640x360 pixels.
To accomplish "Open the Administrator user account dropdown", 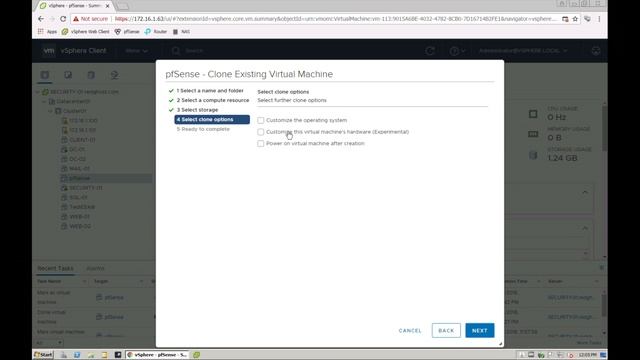I will pos(523,51).
